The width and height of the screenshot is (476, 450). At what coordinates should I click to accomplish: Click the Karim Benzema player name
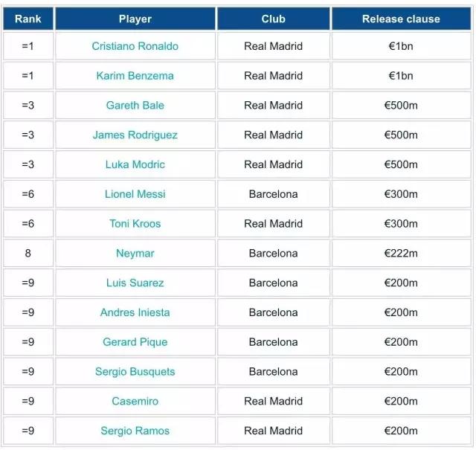click(x=135, y=76)
